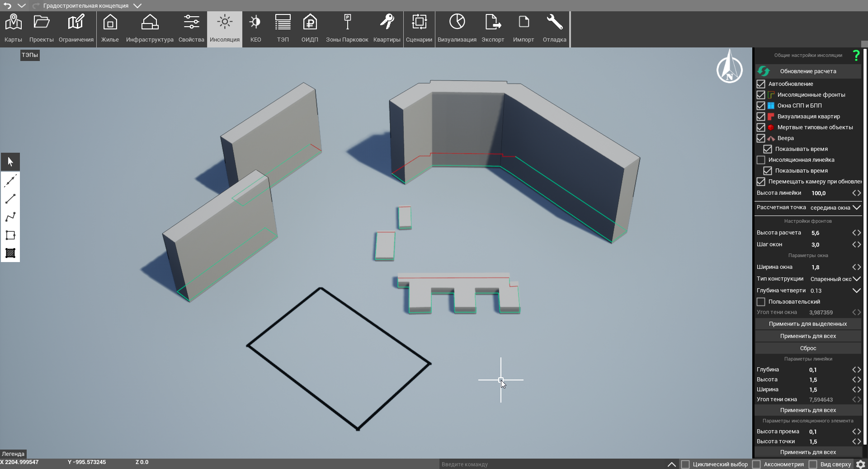Viewport: 868px width, 469px height.
Task: Click Применить для всех under fronts settings
Action: tap(808, 336)
